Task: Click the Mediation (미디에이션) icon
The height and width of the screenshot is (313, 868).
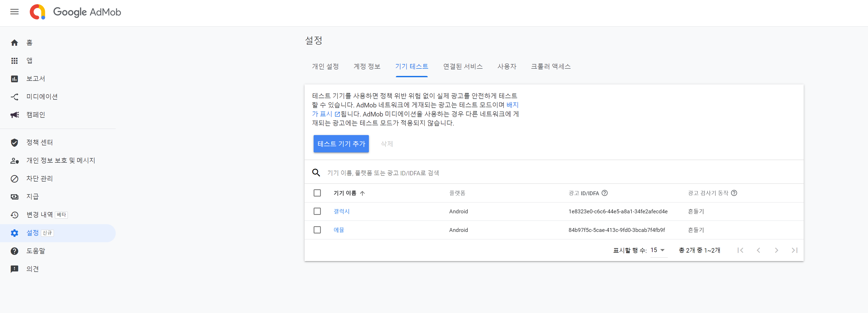Action: coord(14,97)
